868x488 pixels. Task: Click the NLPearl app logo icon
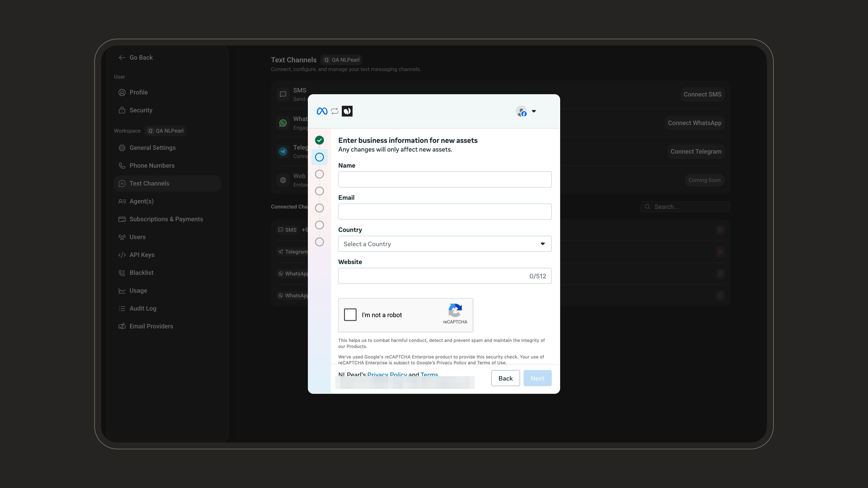coord(347,111)
